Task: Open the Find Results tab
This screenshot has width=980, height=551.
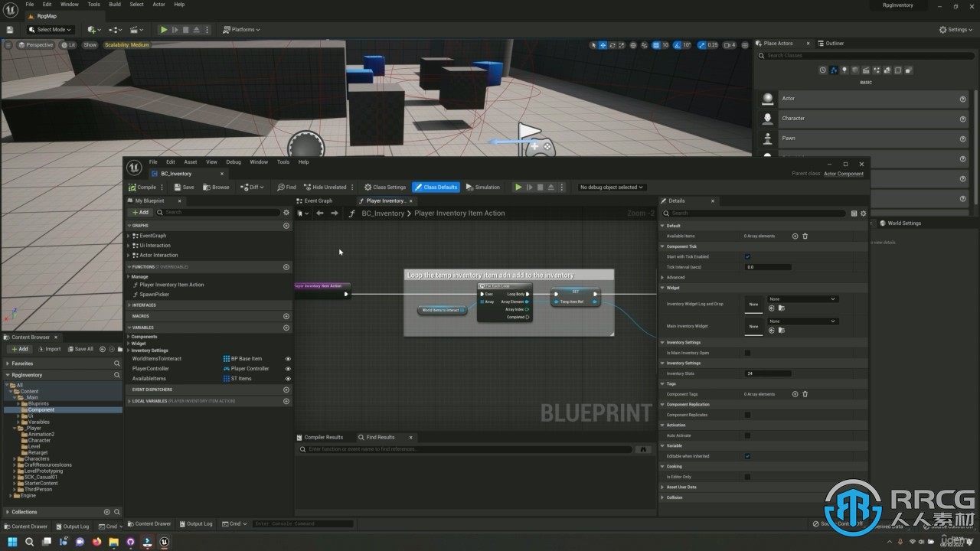Action: [381, 437]
